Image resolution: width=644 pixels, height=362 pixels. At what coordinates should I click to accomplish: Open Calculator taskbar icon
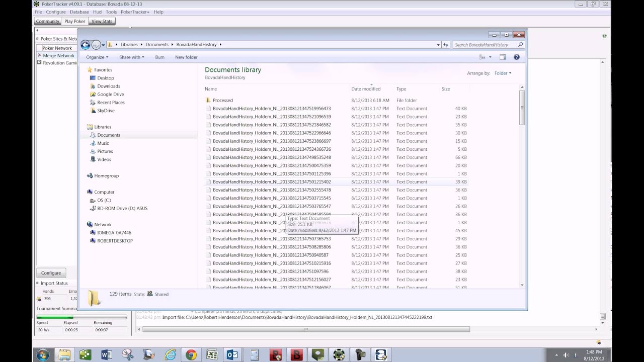(254, 355)
